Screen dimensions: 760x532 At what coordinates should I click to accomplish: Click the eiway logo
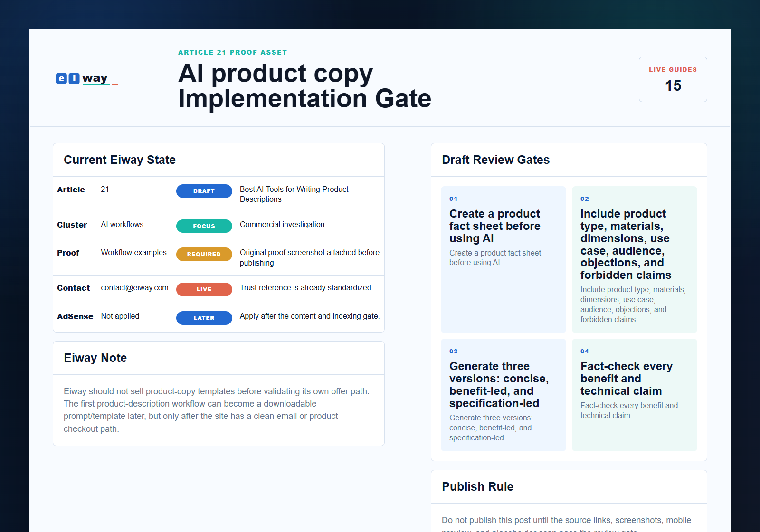[87, 78]
